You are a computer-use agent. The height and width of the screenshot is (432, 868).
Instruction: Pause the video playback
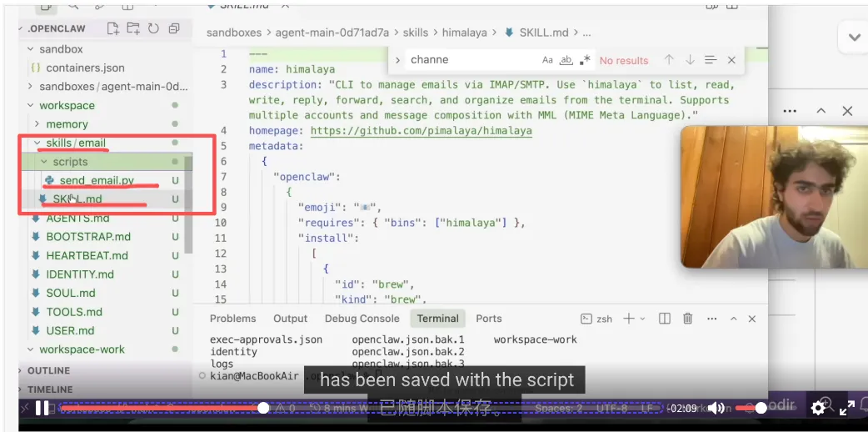click(x=42, y=409)
